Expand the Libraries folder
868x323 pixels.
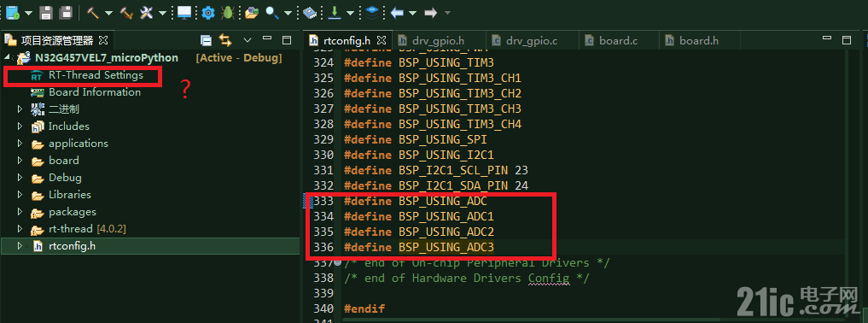coord(20,195)
